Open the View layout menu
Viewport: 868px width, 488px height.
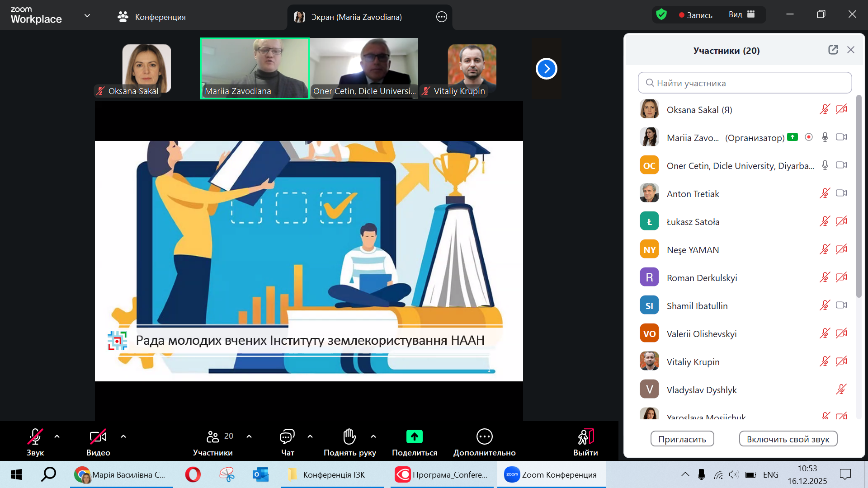[x=741, y=14]
